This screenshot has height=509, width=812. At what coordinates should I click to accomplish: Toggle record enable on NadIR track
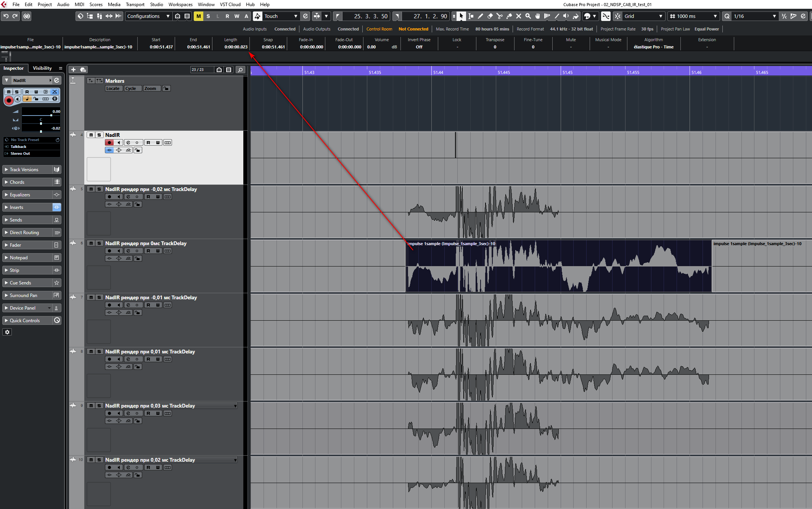(x=109, y=143)
